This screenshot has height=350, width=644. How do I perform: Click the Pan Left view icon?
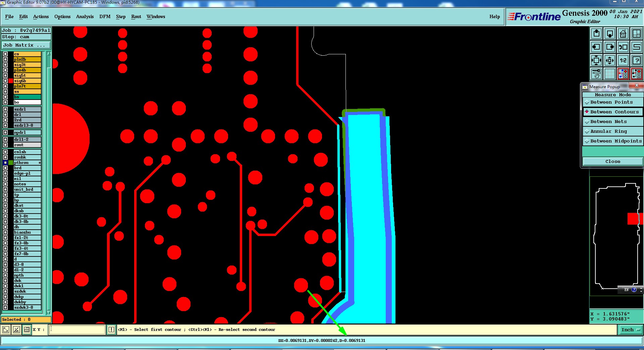click(x=596, y=47)
